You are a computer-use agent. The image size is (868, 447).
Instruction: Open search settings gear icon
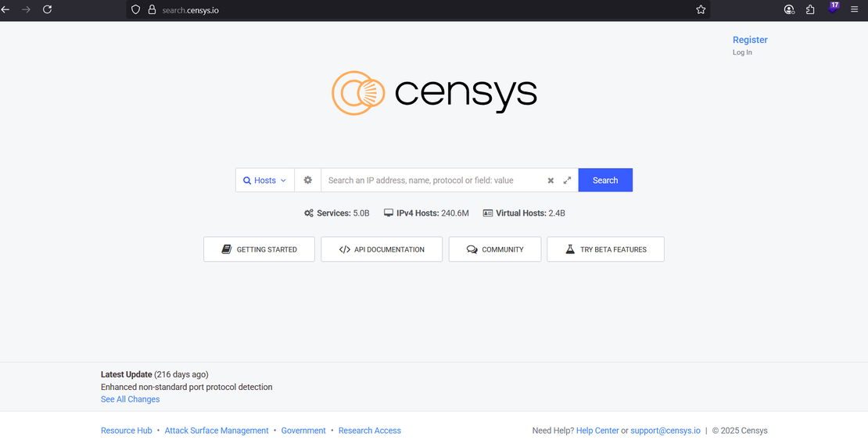(x=308, y=181)
